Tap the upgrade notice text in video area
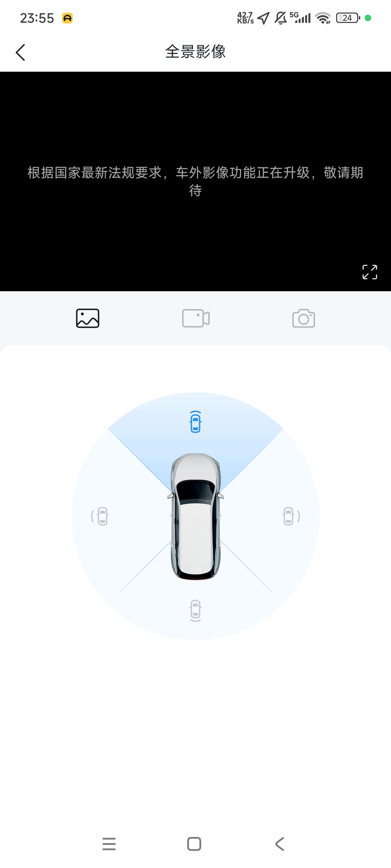The image size is (391, 868). click(195, 181)
